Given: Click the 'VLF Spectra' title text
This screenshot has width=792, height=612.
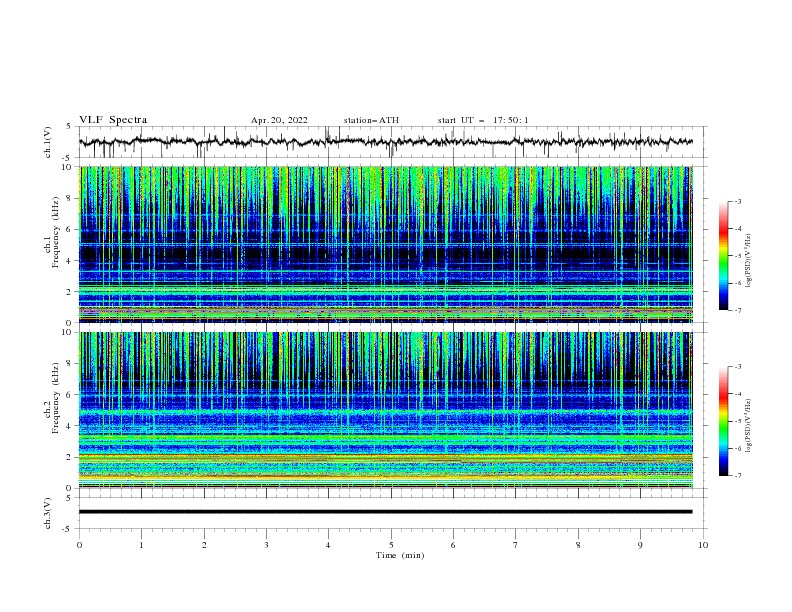Looking at the screenshot, I should tap(113, 120).
